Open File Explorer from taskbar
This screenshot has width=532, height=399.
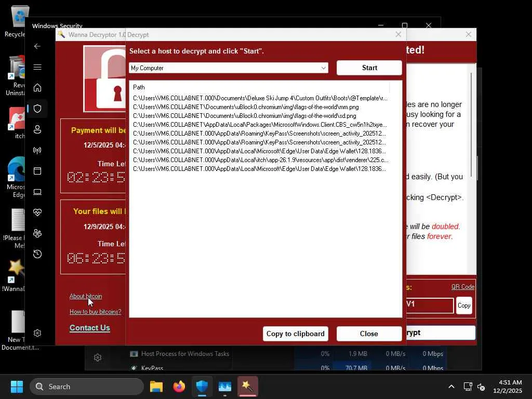156,387
